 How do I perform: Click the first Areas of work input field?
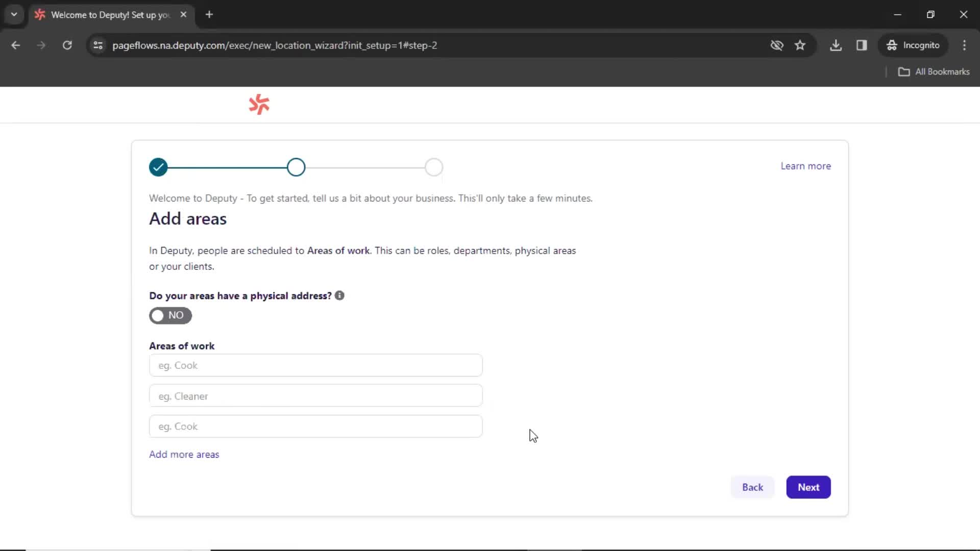[315, 365]
